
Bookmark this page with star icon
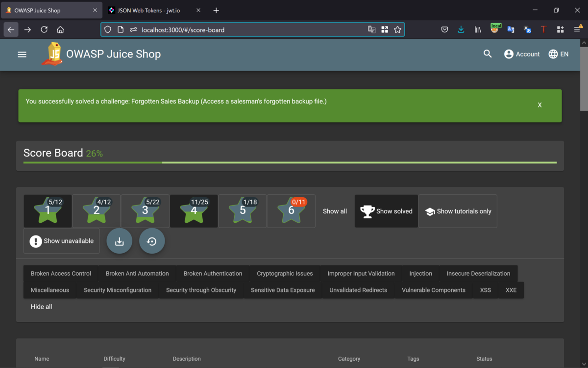coord(397,29)
